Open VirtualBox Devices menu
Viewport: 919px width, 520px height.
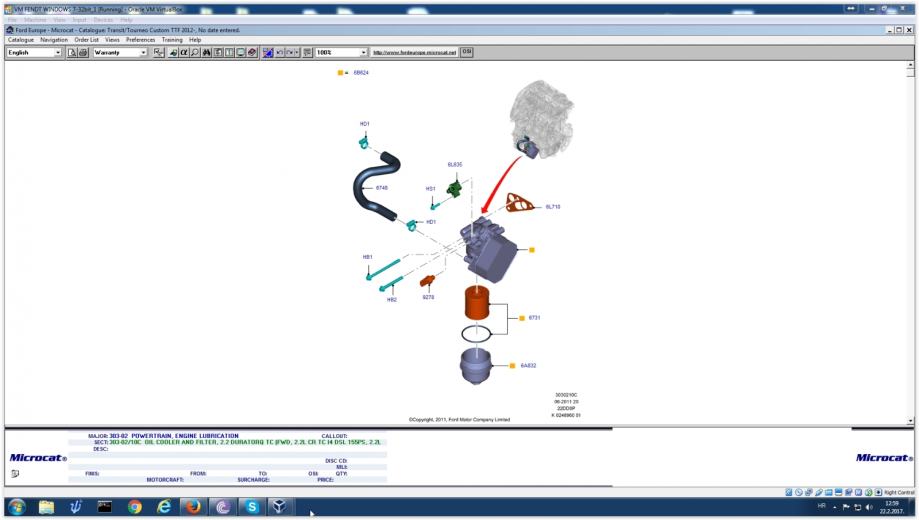tap(103, 20)
